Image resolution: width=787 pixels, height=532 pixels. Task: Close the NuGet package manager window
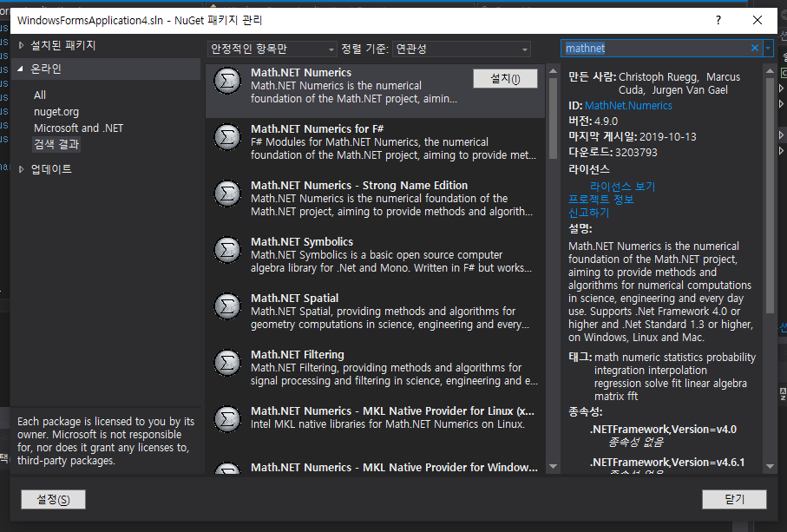pyautogui.click(x=757, y=20)
